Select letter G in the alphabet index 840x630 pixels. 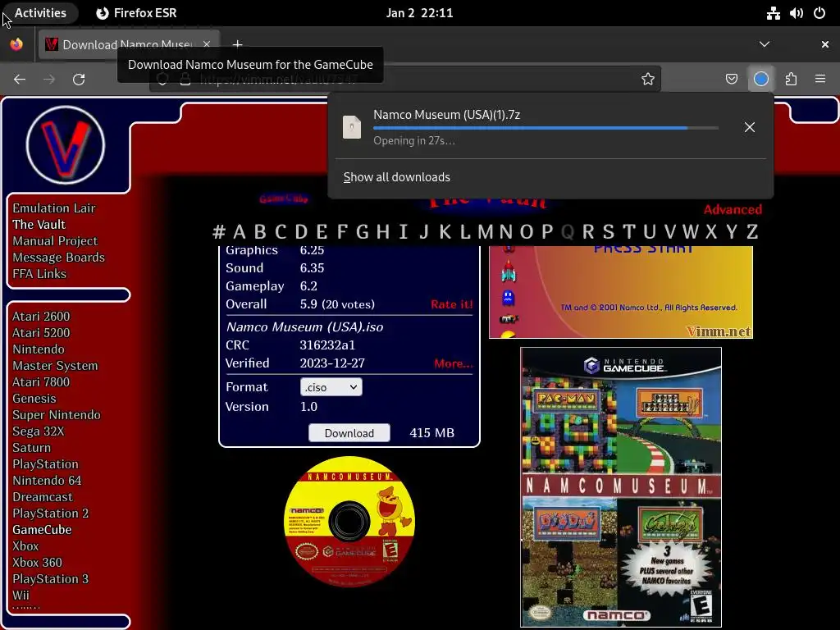pos(362,232)
